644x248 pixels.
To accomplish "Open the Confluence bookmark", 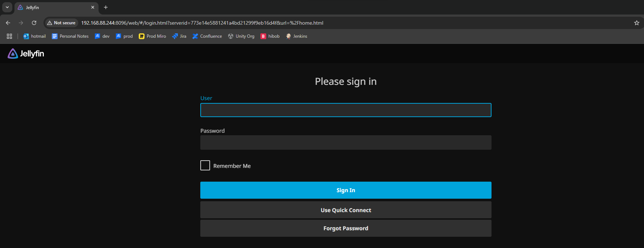I will pos(207,36).
